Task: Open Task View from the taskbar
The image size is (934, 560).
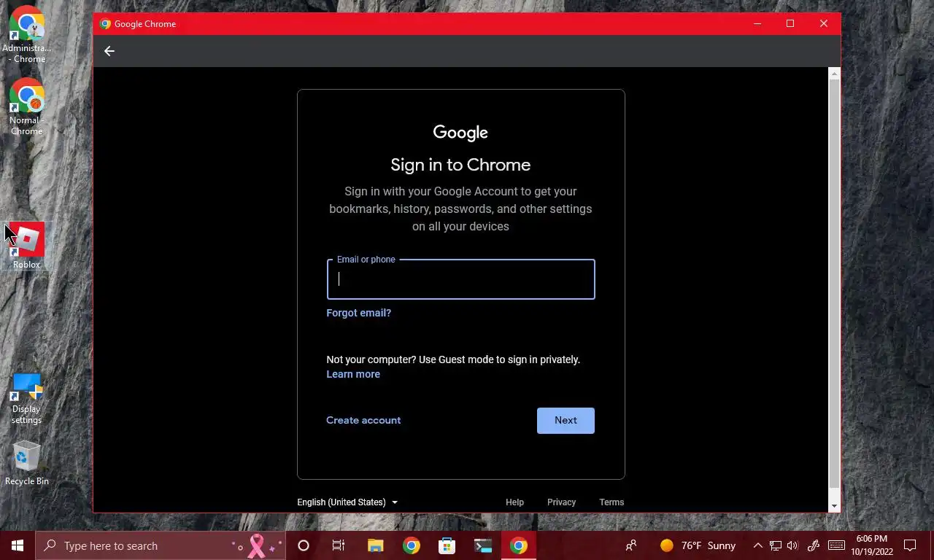Action: [x=339, y=545]
